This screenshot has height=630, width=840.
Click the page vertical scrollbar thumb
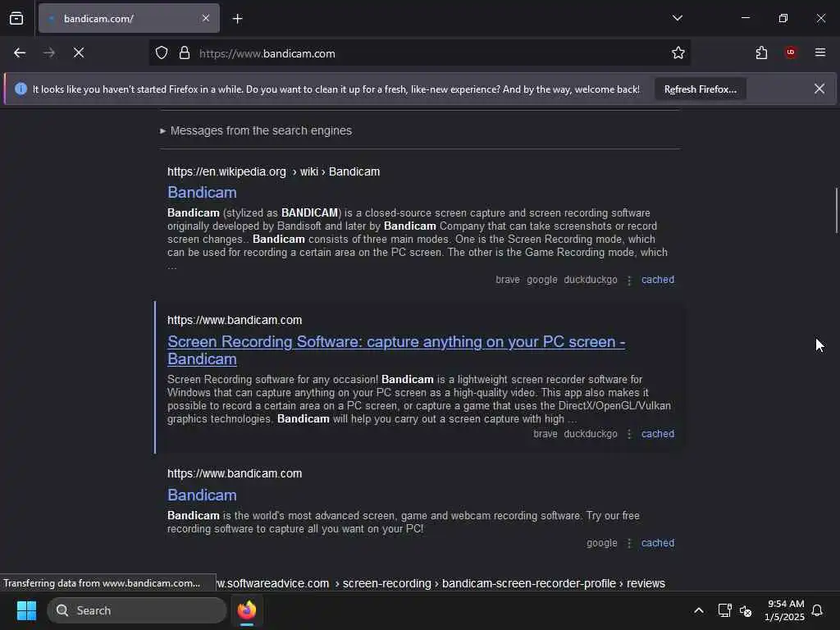[836, 210]
